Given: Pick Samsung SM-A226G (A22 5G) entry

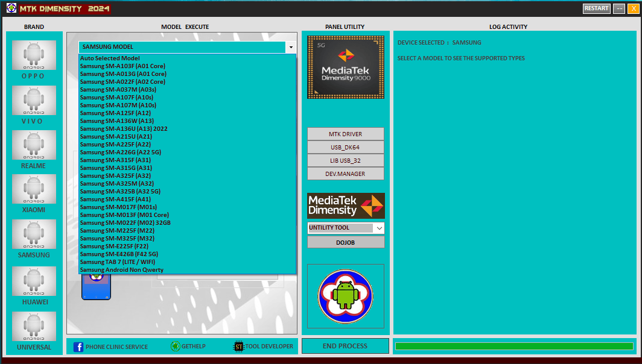Looking at the screenshot, I should (x=187, y=152).
